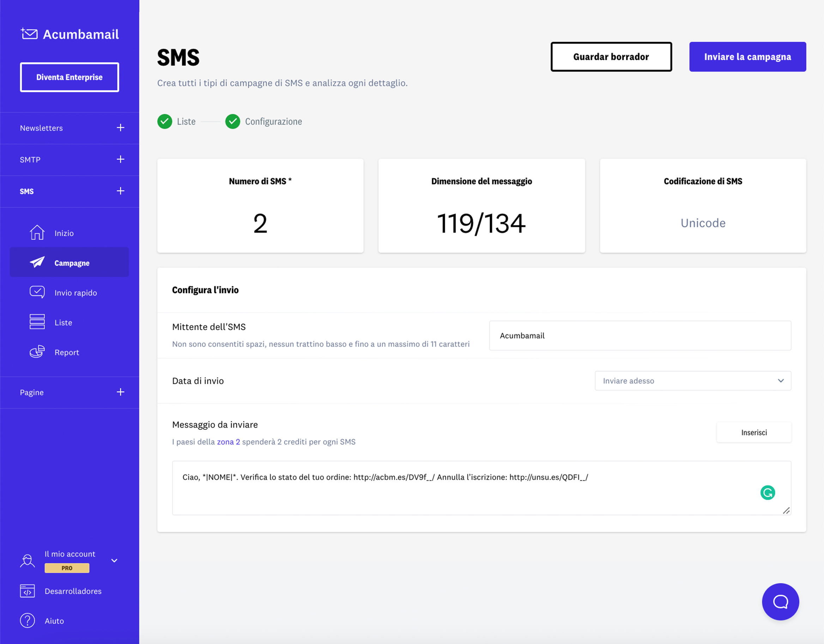Click the Desarrolladores code window icon
Screen dimensions: 824x644
[x=27, y=591]
